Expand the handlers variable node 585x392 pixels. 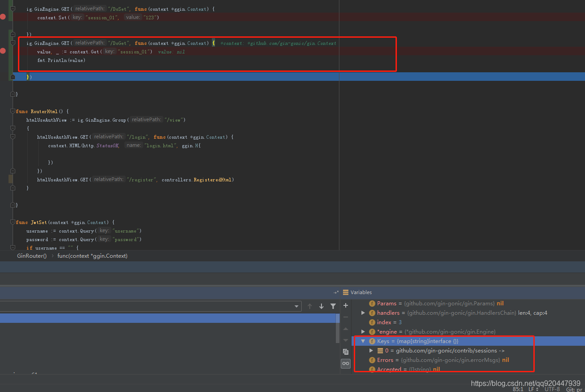[363, 313]
